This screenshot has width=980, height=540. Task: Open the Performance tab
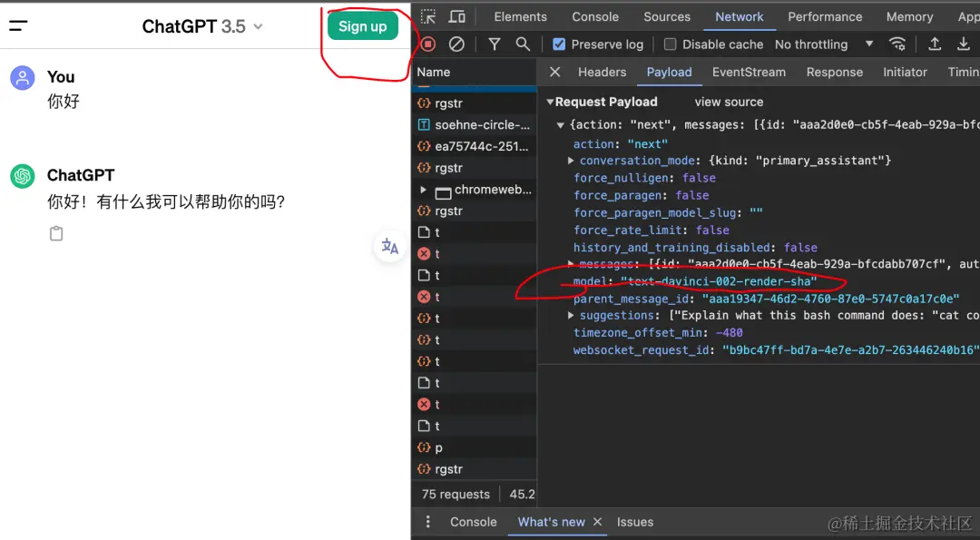pos(825,17)
